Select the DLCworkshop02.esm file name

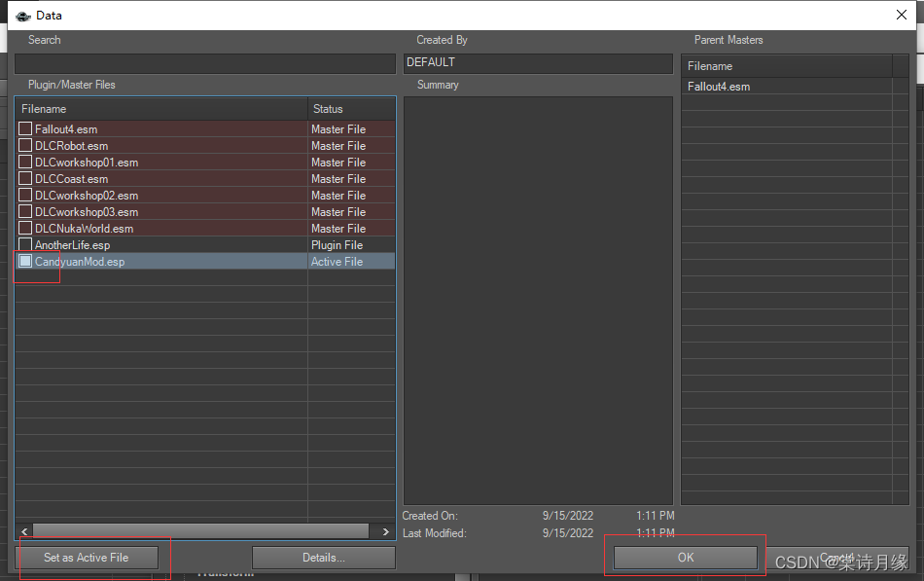pos(87,196)
